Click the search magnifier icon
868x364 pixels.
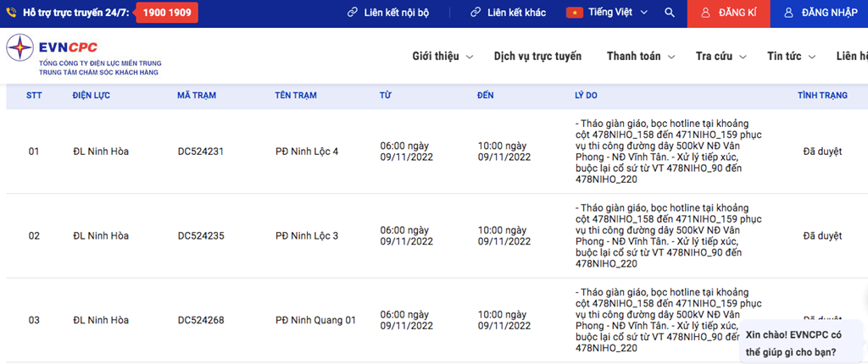coord(670,13)
